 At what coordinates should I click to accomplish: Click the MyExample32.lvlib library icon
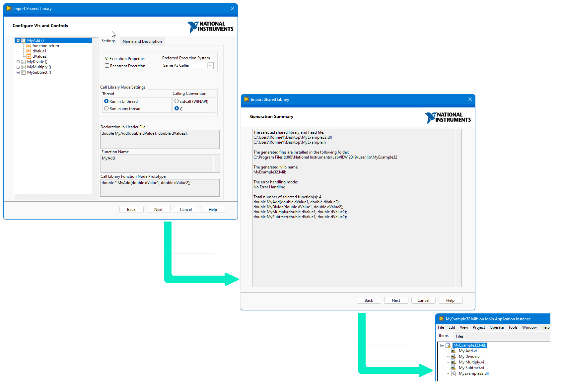coord(448,345)
